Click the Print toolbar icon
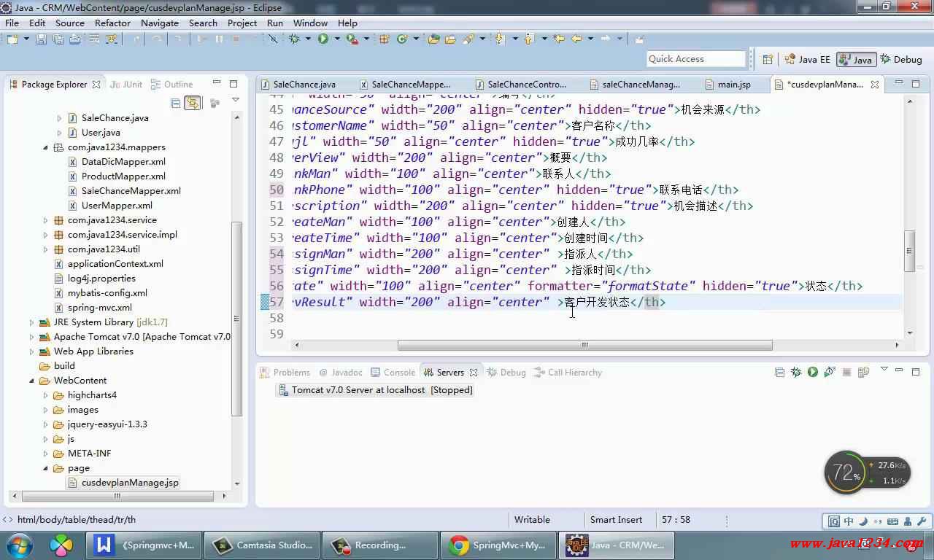Image resolution: width=934 pixels, height=560 pixels. click(x=74, y=39)
